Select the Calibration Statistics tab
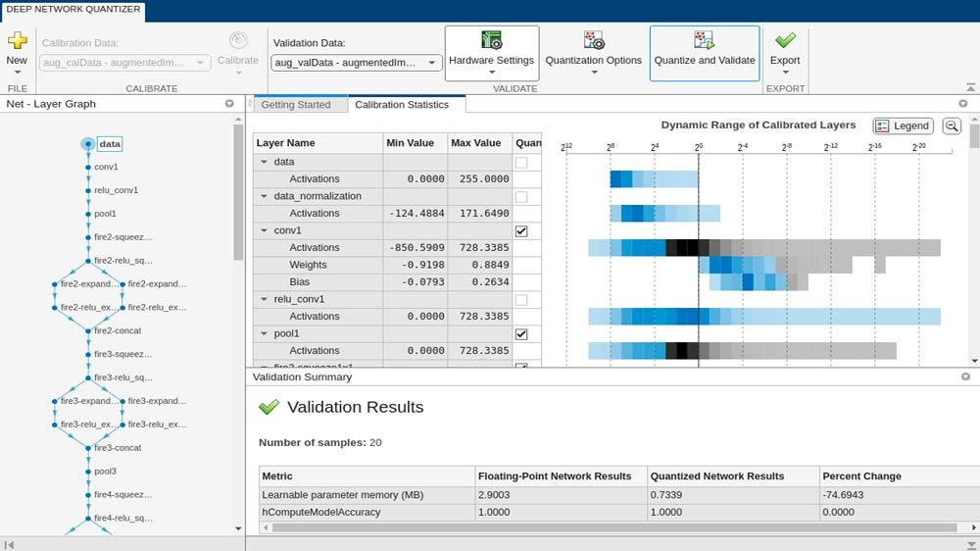 tap(402, 105)
